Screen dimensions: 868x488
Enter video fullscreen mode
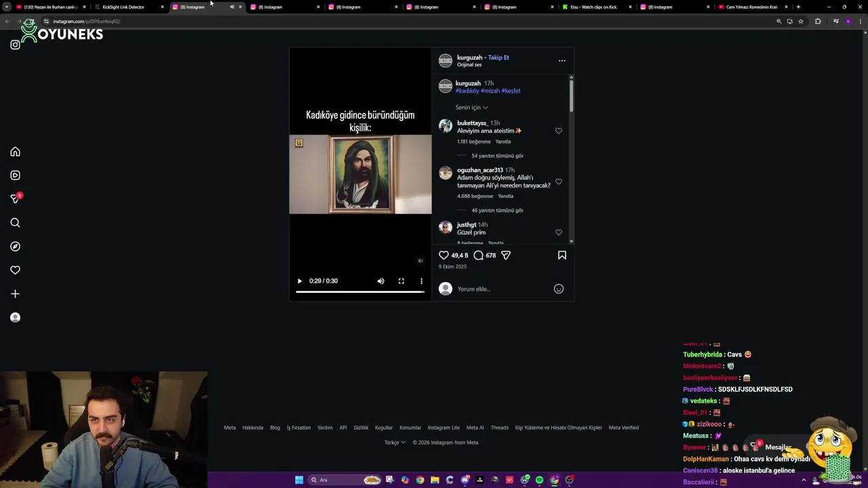[401, 281]
